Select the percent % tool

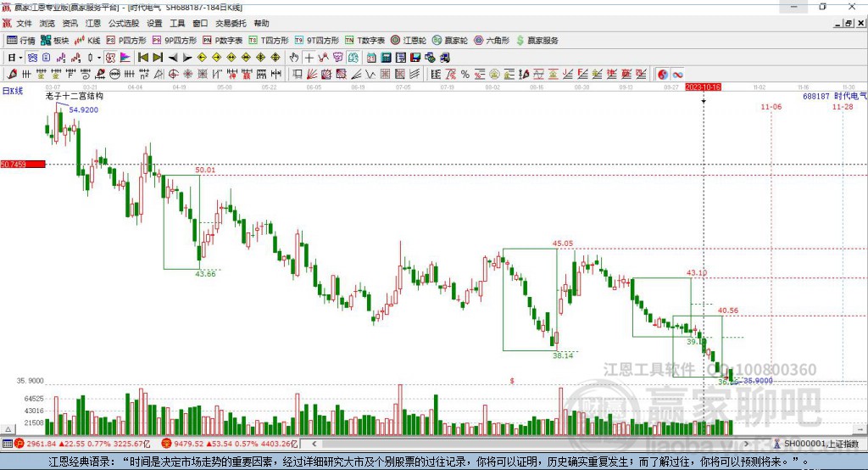pos(465,75)
